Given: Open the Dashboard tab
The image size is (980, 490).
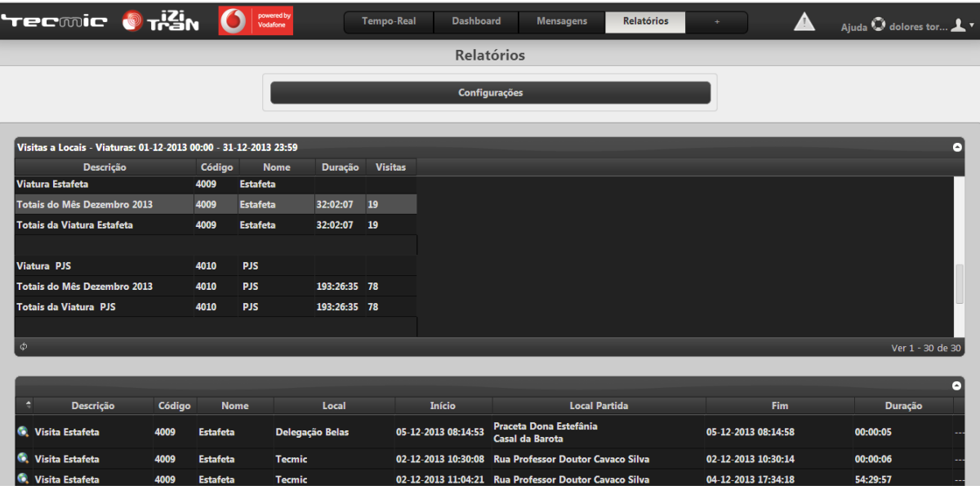Looking at the screenshot, I should click(476, 21).
